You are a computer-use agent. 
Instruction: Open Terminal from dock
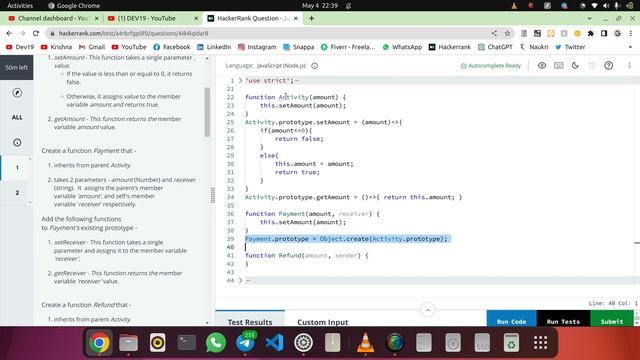tap(187, 343)
